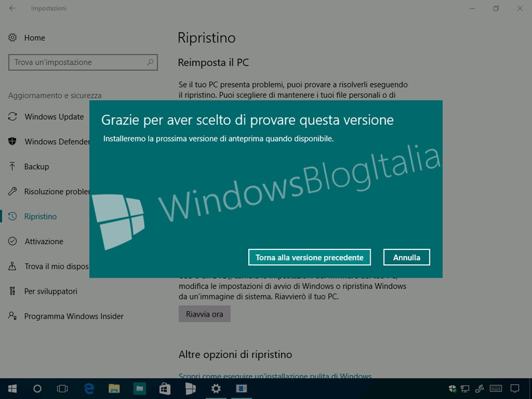Open Windows Defender section
The image size is (532, 399).
pos(57,141)
